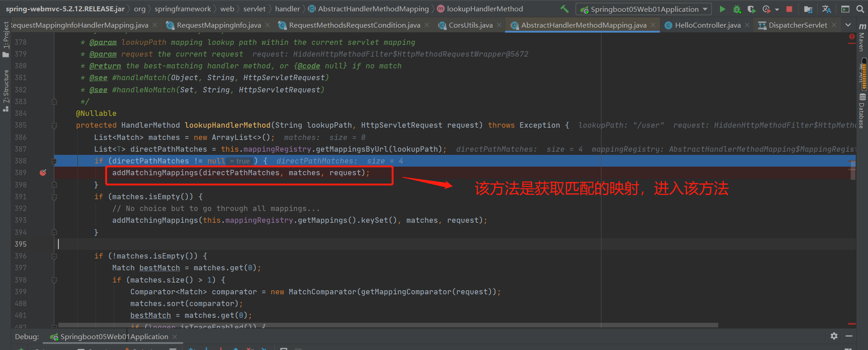Click the diagram icon on the DispatcherServlet tab
Viewport: 868px width, 350px height.
click(x=762, y=25)
